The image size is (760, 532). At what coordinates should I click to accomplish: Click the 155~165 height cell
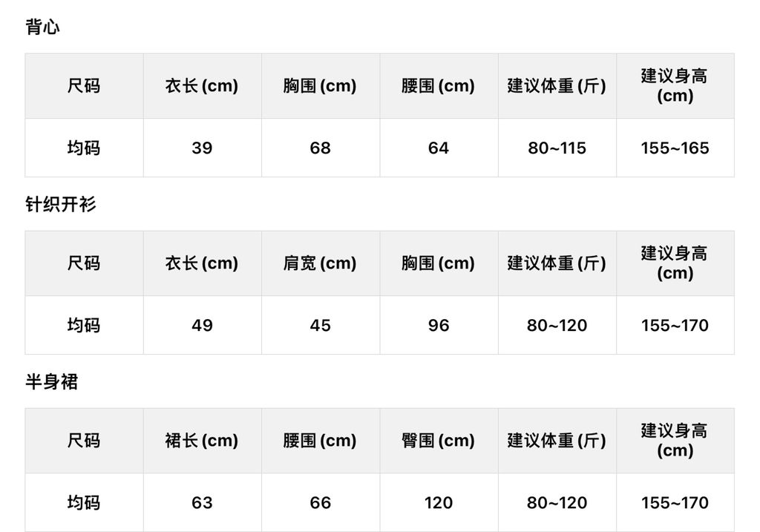675,148
